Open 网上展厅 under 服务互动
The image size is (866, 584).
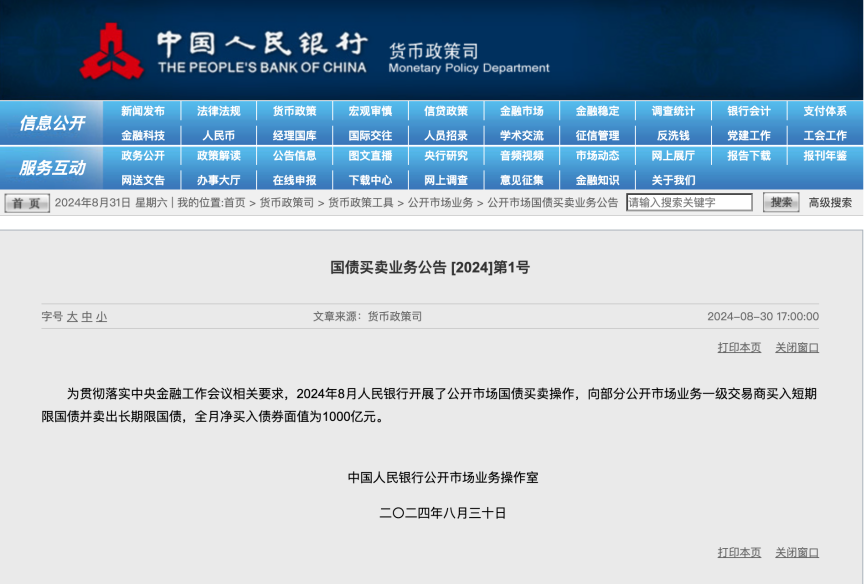pos(673,156)
